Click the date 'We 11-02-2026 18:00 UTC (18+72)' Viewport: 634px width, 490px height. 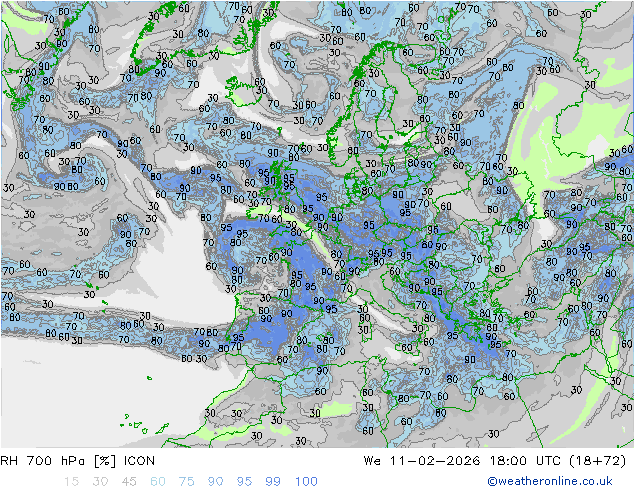coord(495,461)
